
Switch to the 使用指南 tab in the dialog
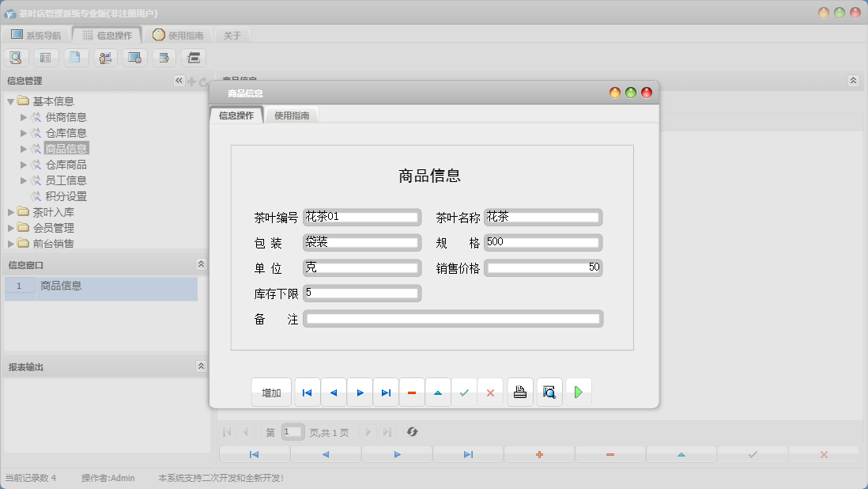click(293, 114)
